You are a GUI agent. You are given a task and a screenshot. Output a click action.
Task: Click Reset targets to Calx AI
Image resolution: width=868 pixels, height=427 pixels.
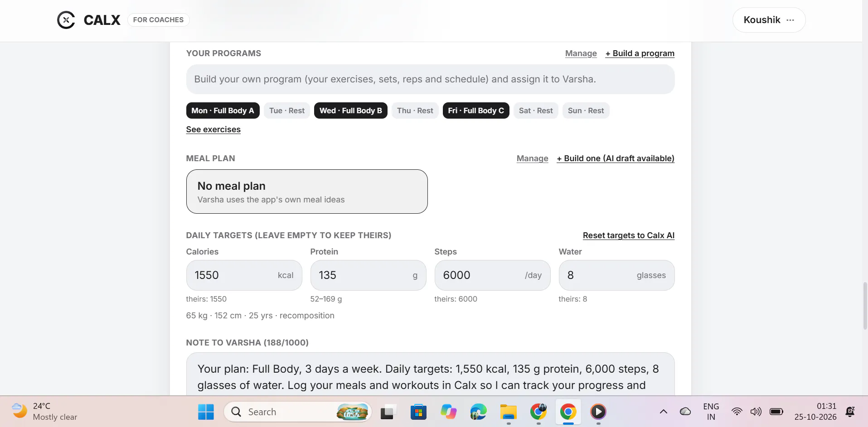pyautogui.click(x=628, y=235)
